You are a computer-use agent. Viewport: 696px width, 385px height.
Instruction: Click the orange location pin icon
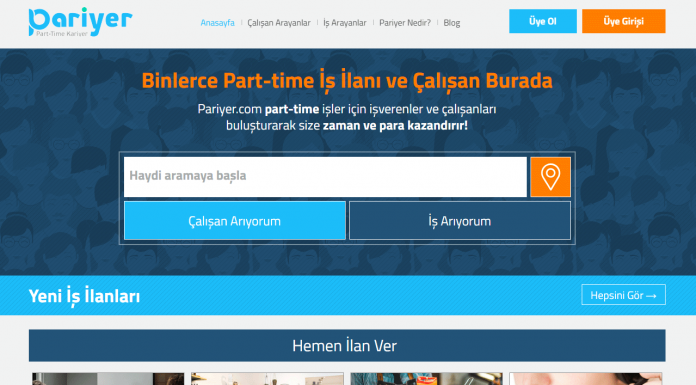coord(550,177)
